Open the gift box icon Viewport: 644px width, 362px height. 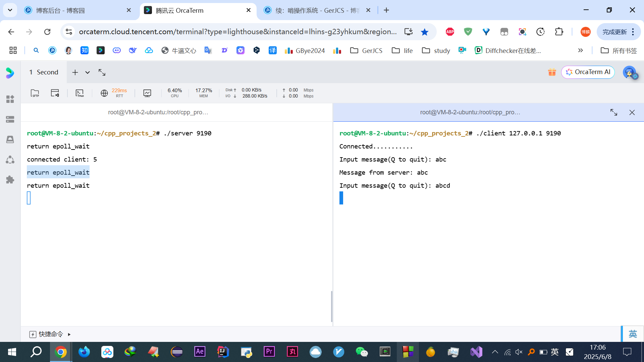(552, 72)
